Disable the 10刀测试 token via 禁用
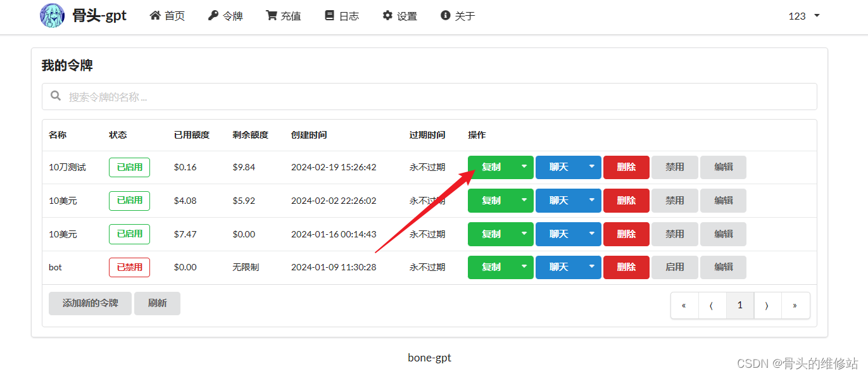868x376 pixels. [x=674, y=167]
